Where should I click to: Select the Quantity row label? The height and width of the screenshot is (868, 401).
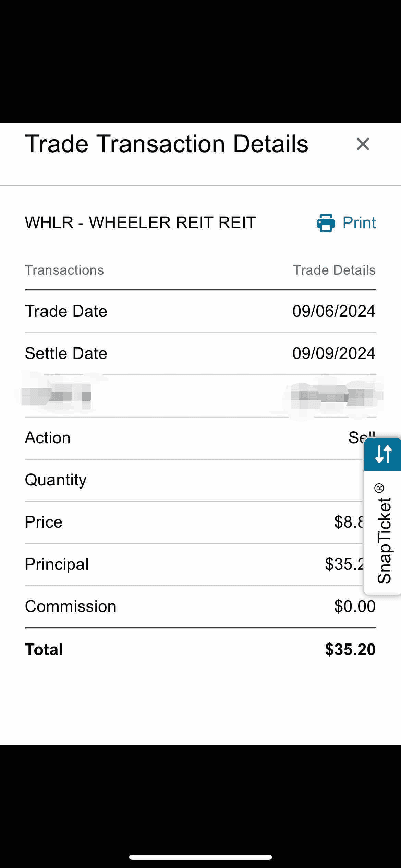click(x=56, y=480)
